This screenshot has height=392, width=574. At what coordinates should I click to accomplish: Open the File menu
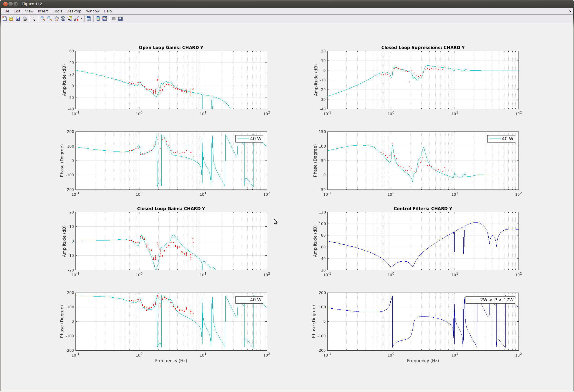coord(6,11)
